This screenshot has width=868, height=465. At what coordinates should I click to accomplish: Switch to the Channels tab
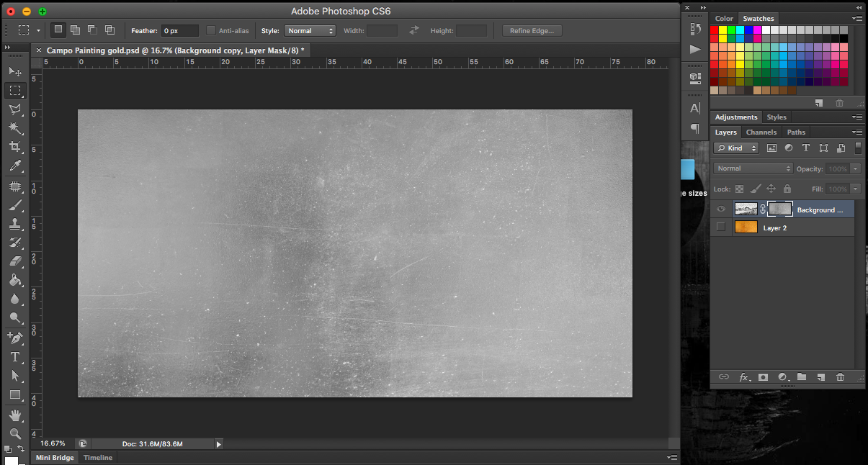761,132
